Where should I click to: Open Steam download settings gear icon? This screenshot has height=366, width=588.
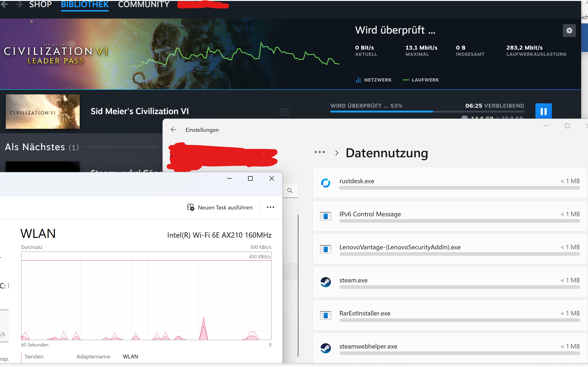(569, 31)
